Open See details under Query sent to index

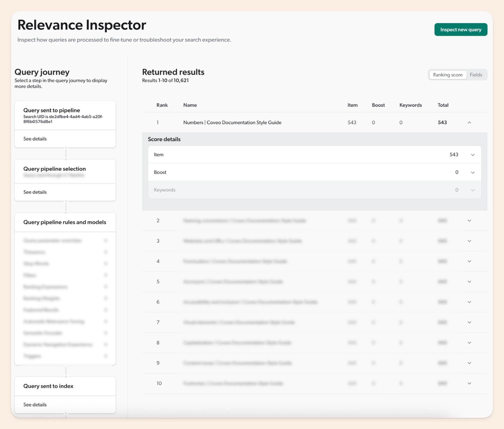35,405
